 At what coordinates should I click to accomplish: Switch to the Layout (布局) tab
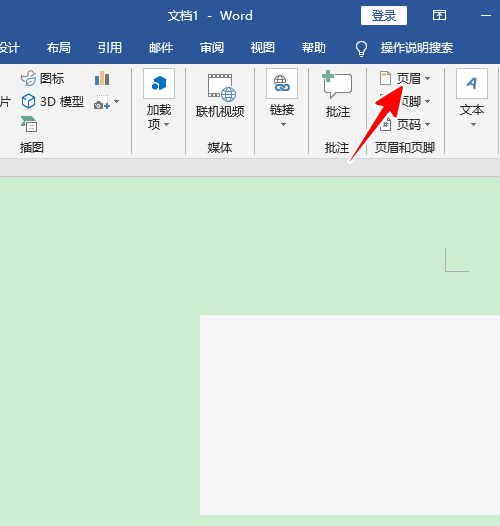coord(58,48)
